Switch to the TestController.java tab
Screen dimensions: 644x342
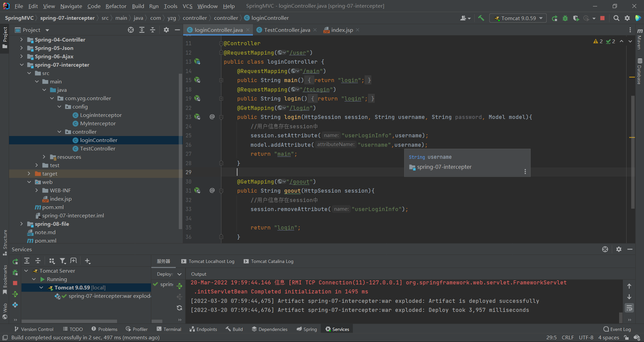point(287,30)
